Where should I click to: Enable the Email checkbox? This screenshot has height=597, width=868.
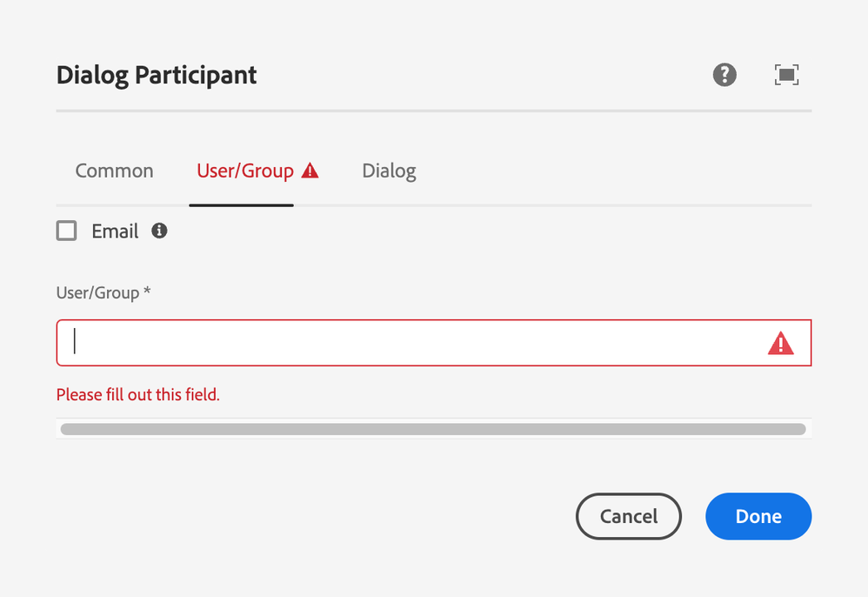[67, 231]
